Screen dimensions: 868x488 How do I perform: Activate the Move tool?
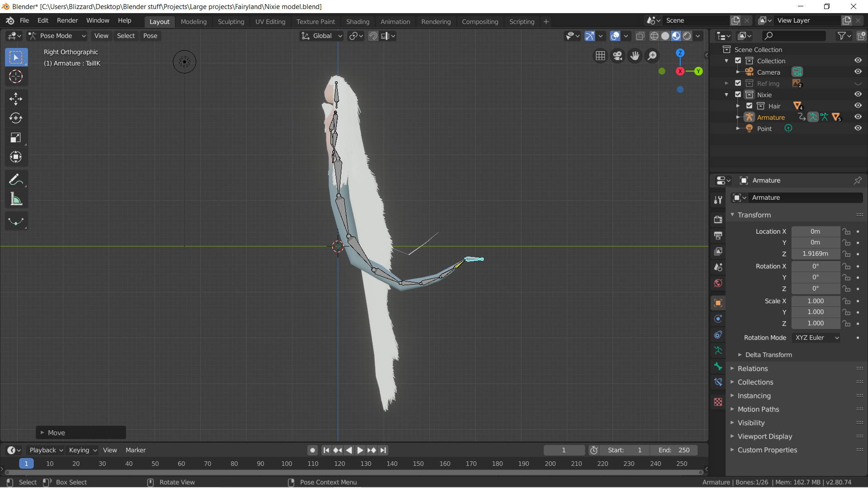click(x=16, y=99)
